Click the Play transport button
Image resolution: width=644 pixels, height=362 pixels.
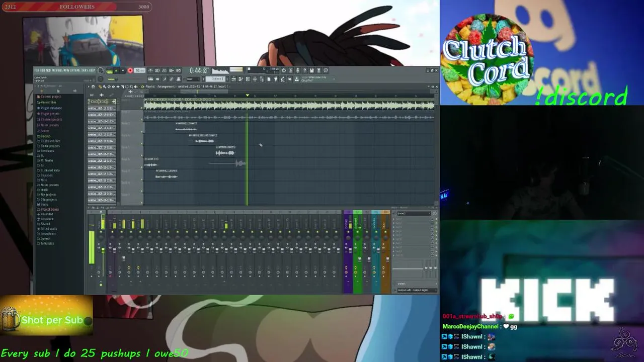tap(116, 70)
